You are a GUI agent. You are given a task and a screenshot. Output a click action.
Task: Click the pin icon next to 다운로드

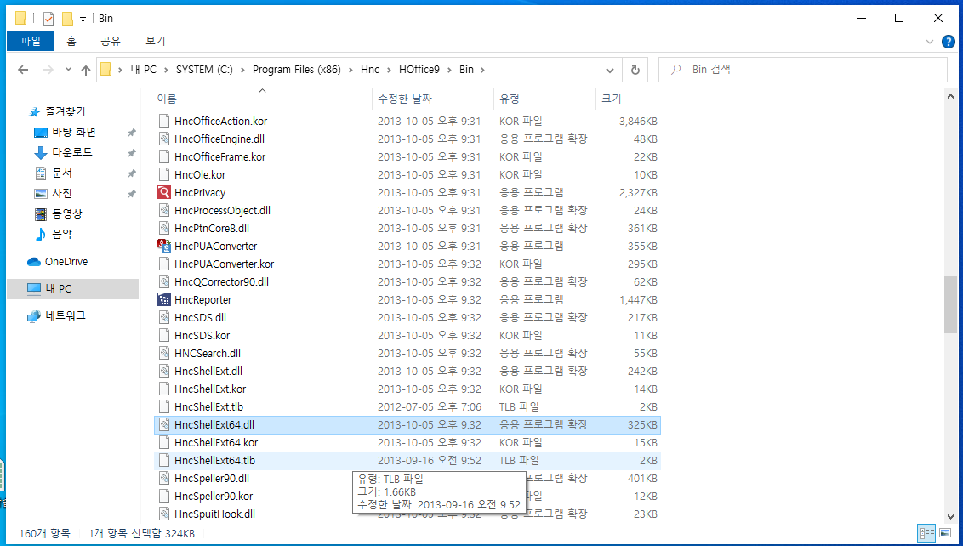click(131, 154)
